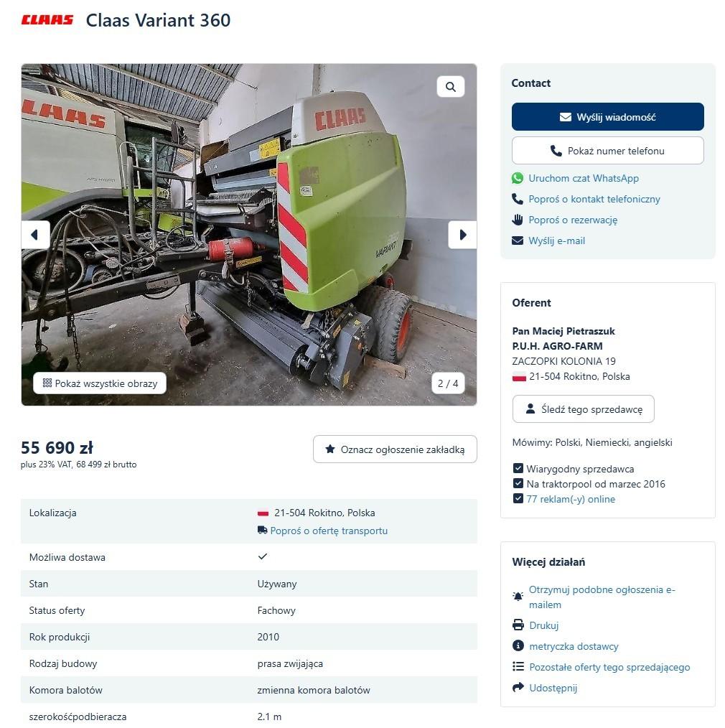Click the checkbox next to Na traktorpool od marzec 2016
The image size is (725, 728).
[x=518, y=484]
